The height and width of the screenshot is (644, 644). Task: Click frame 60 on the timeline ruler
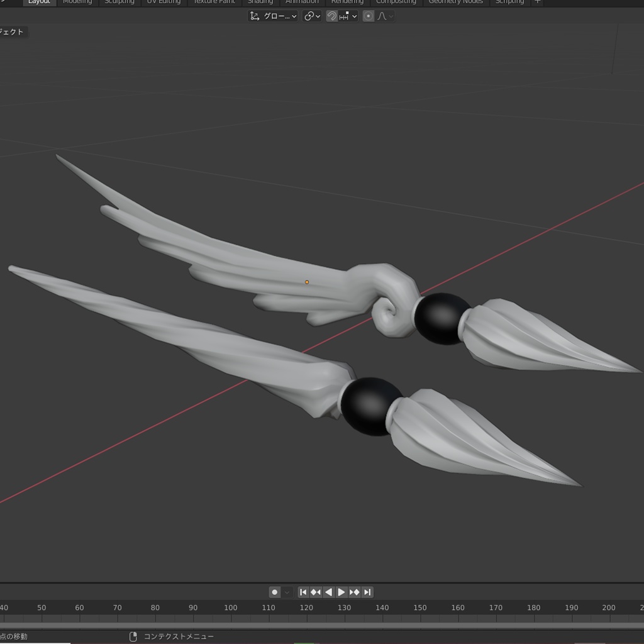pos(79,608)
